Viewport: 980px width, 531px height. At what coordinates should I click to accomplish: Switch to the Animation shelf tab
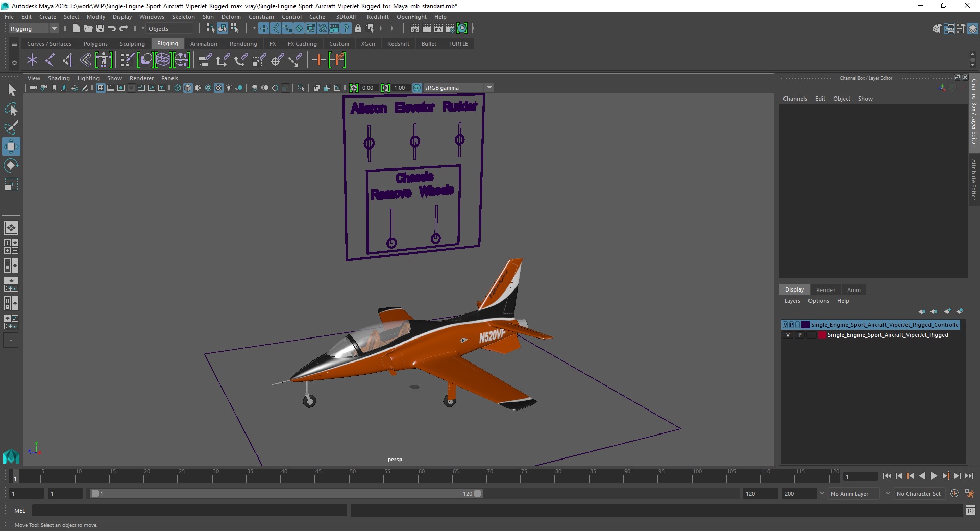point(204,44)
